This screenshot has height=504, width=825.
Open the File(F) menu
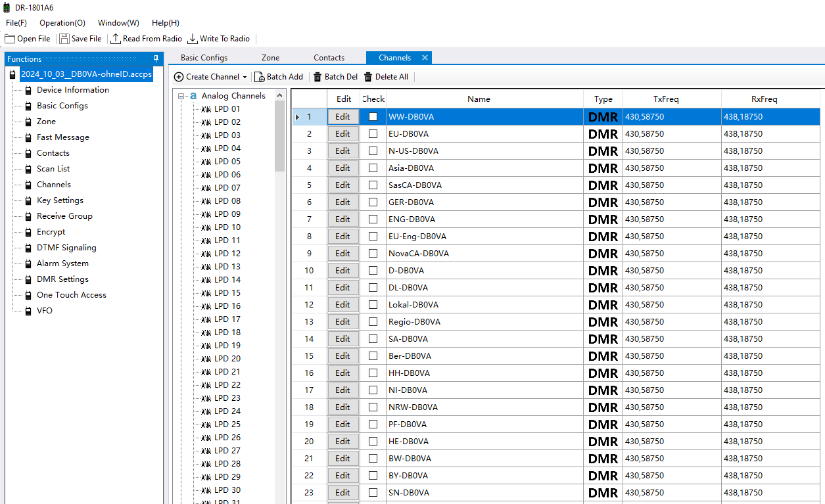[16, 23]
